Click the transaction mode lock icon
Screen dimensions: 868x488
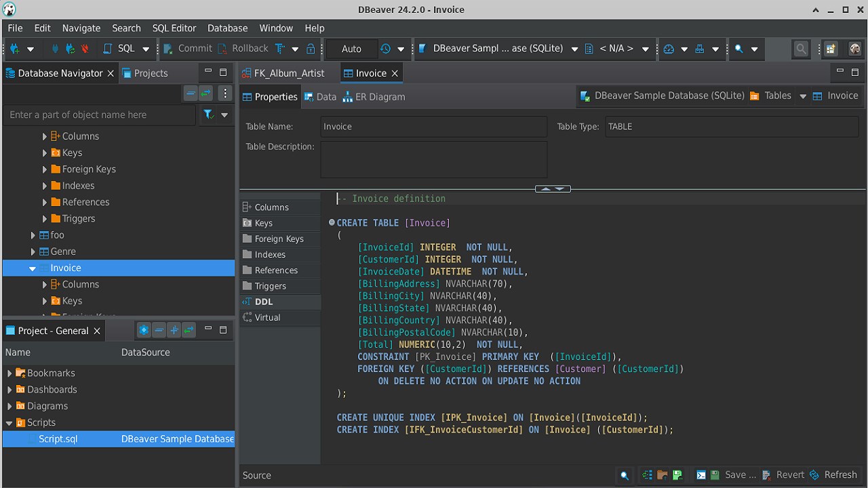pyautogui.click(x=311, y=49)
